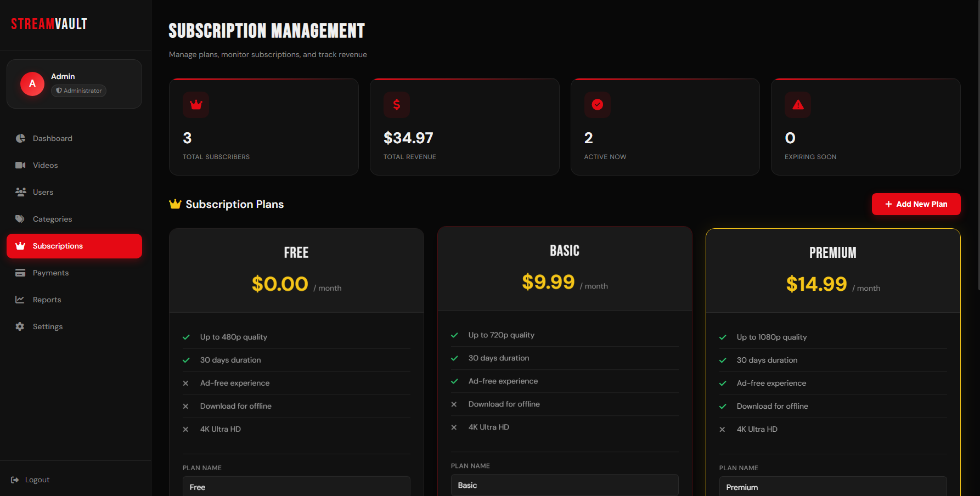The height and width of the screenshot is (496, 980).
Task: Focus the Basic plan name field
Action: coord(565,485)
